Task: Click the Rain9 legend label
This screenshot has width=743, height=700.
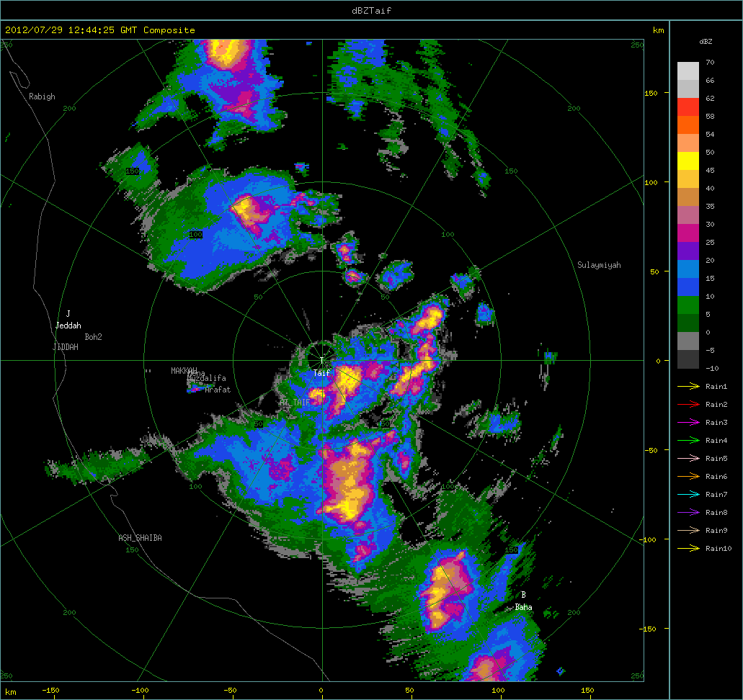Action: tap(716, 531)
